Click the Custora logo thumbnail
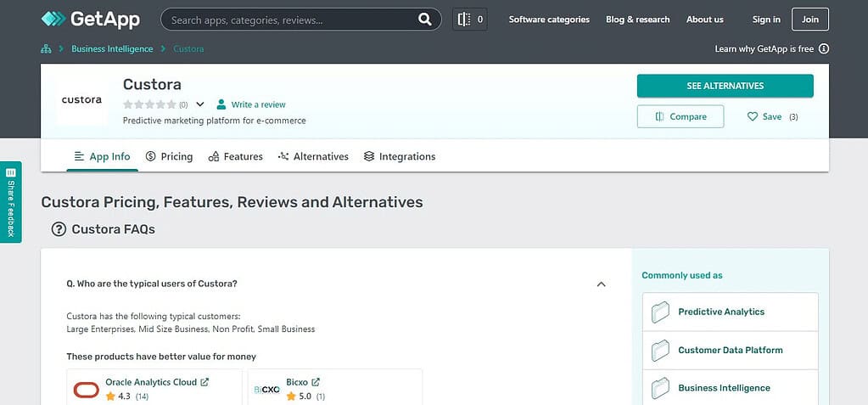 81,100
